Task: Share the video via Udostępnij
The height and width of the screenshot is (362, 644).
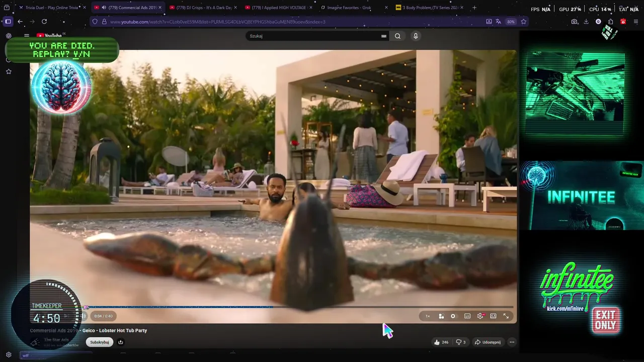Action: 488,342
